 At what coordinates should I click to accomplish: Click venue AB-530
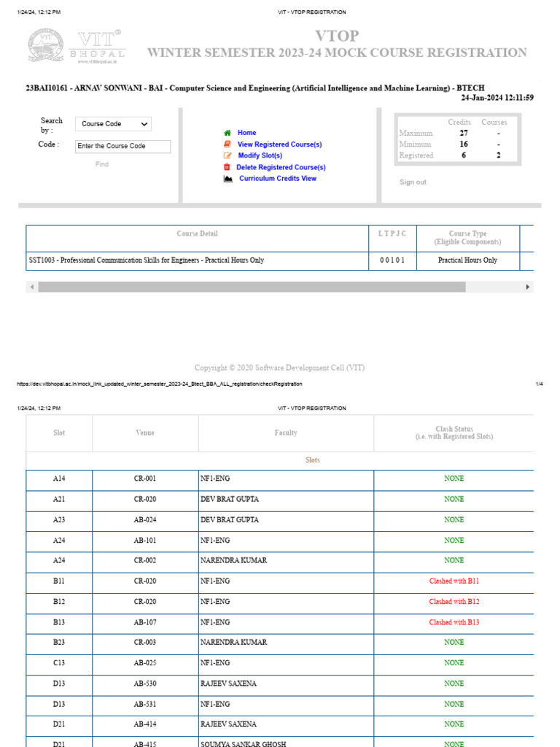[x=145, y=684]
